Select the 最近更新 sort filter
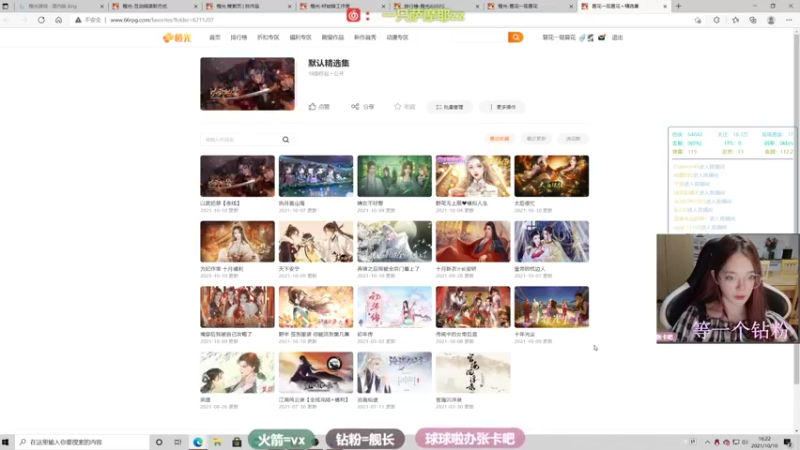The image size is (800, 450). [x=536, y=139]
